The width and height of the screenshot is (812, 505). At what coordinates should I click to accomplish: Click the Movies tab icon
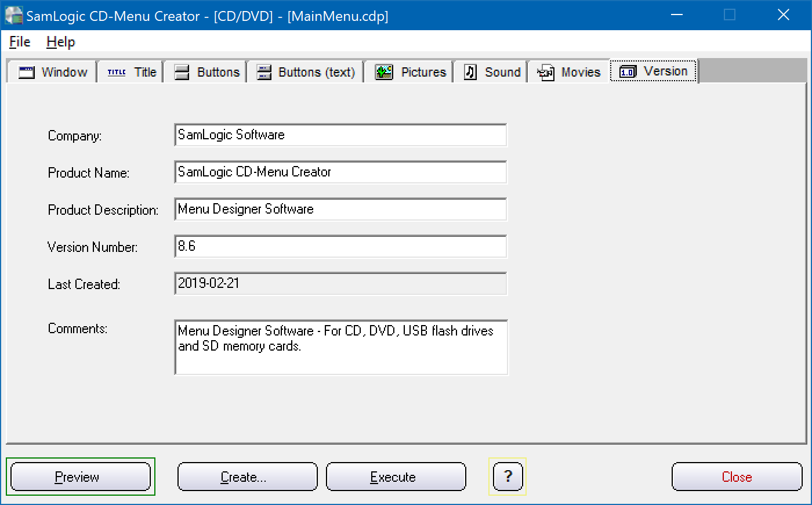tap(546, 73)
